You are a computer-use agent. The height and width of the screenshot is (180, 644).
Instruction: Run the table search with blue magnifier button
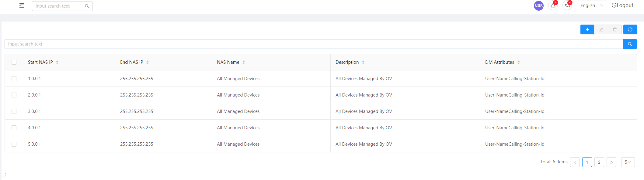tap(630, 44)
